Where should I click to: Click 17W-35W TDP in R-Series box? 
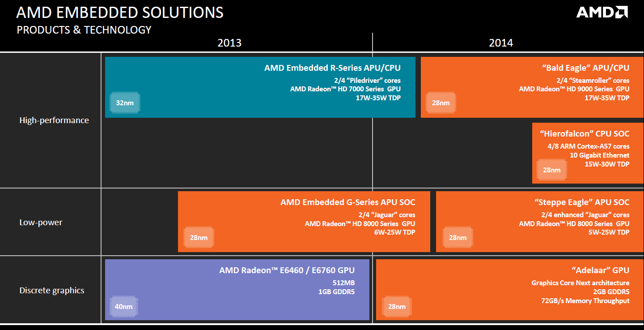click(378, 98)
